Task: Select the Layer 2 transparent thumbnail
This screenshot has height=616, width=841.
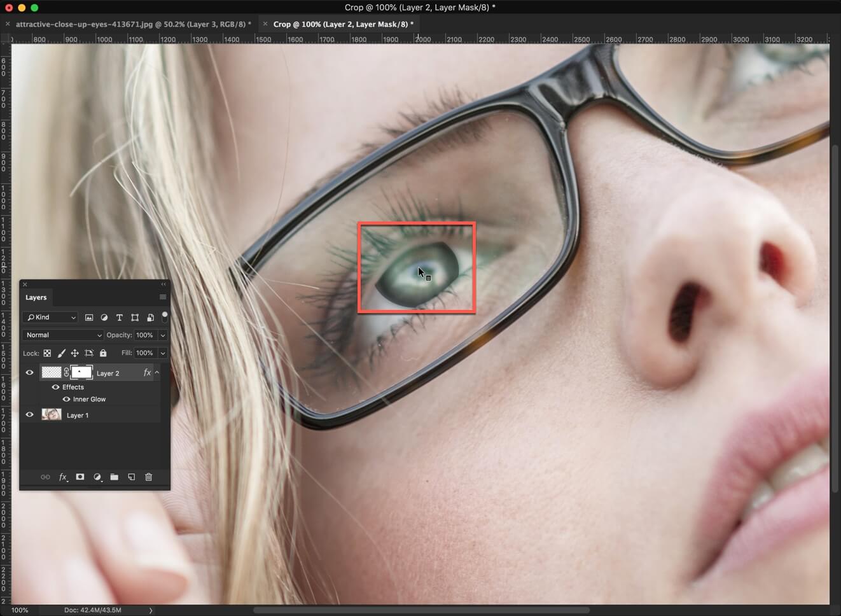Action: point(52,373)
